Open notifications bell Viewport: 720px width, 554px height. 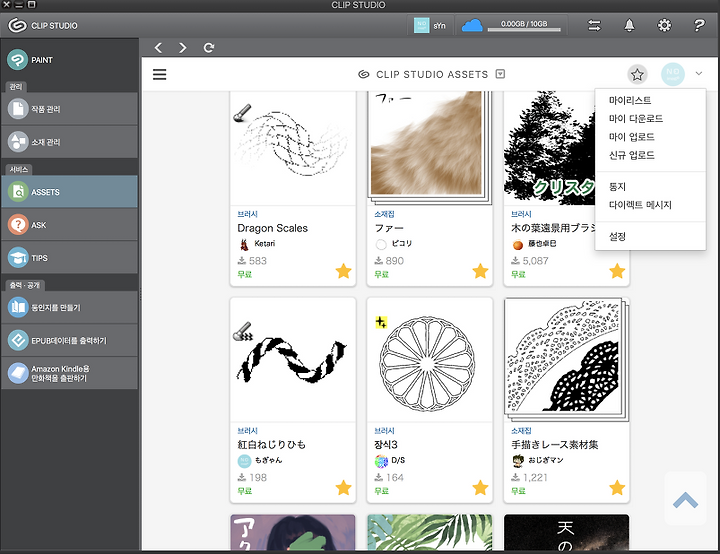click(x=629, y=25)
